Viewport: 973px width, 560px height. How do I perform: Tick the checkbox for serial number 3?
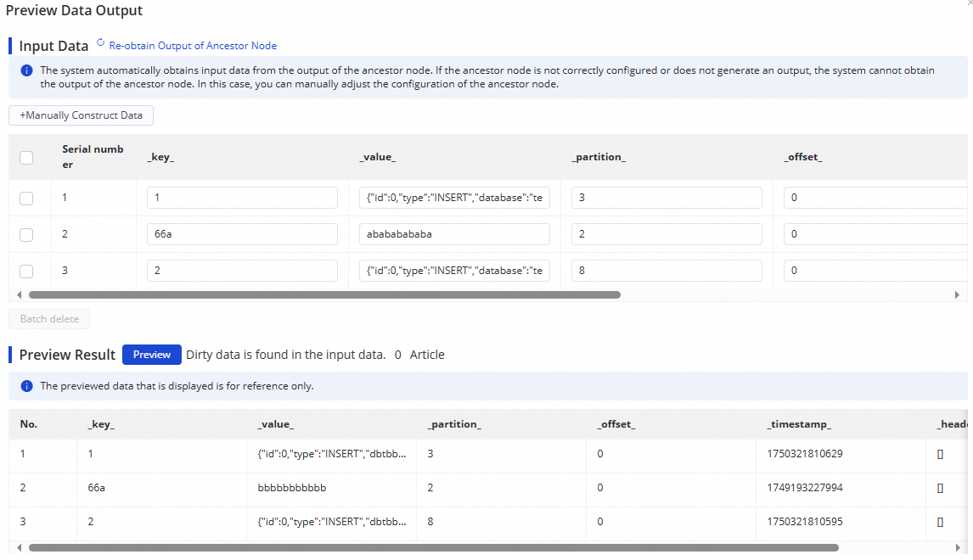click(x=26, y=271)
